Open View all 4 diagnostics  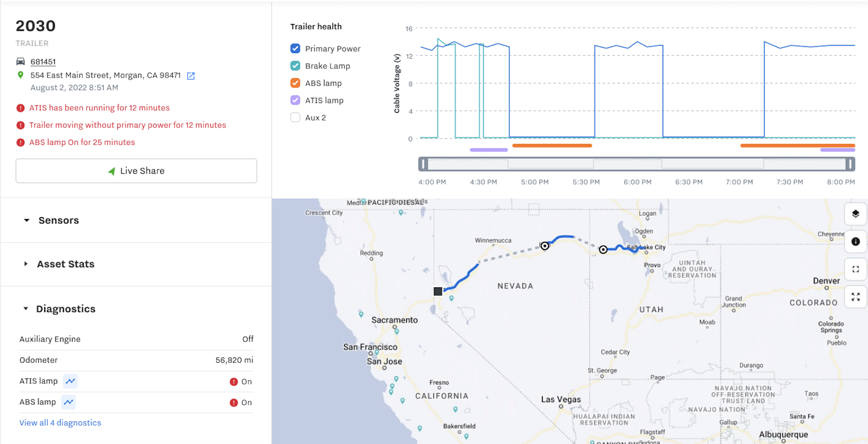[x=60, y=422]
